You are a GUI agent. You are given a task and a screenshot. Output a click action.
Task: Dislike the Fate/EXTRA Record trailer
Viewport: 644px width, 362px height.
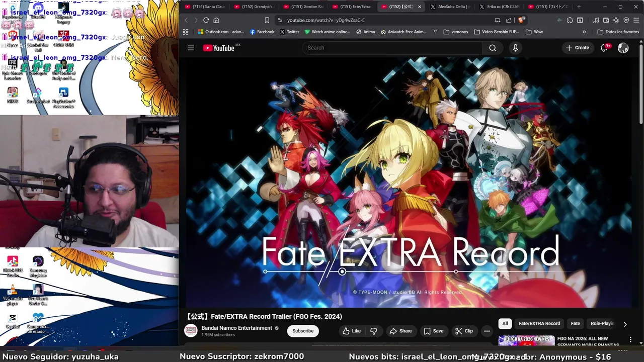pos(373,331)
